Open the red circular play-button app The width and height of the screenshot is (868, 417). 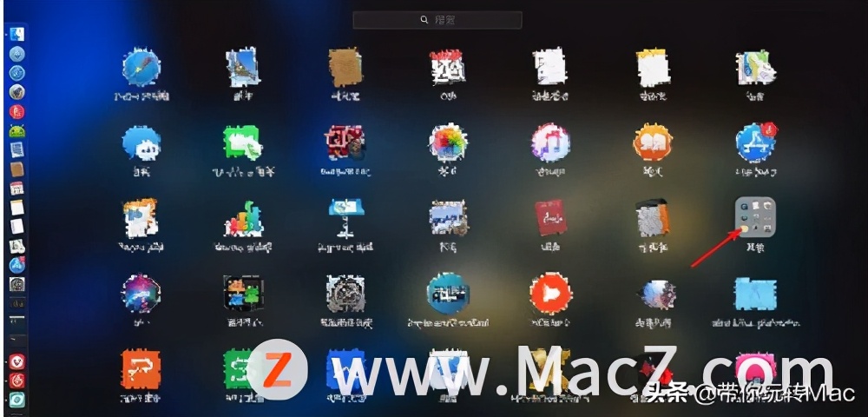pyautogui.click(x=550, y=294)
